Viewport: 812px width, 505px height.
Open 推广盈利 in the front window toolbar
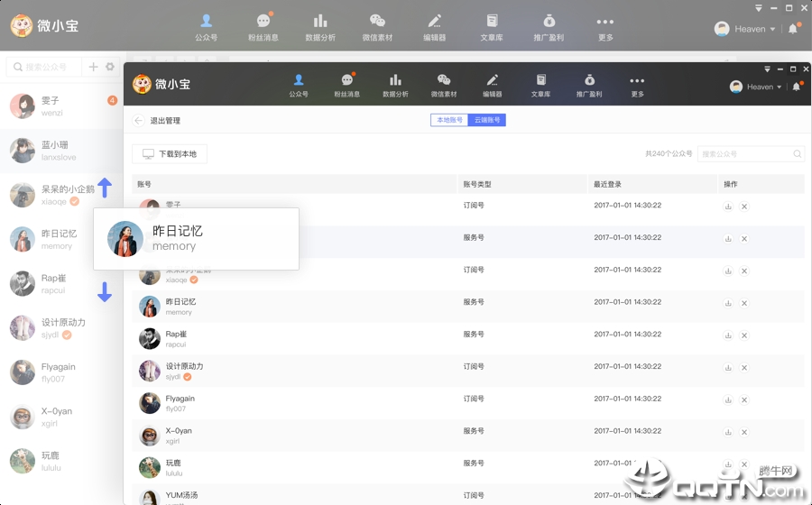[589, 86]
